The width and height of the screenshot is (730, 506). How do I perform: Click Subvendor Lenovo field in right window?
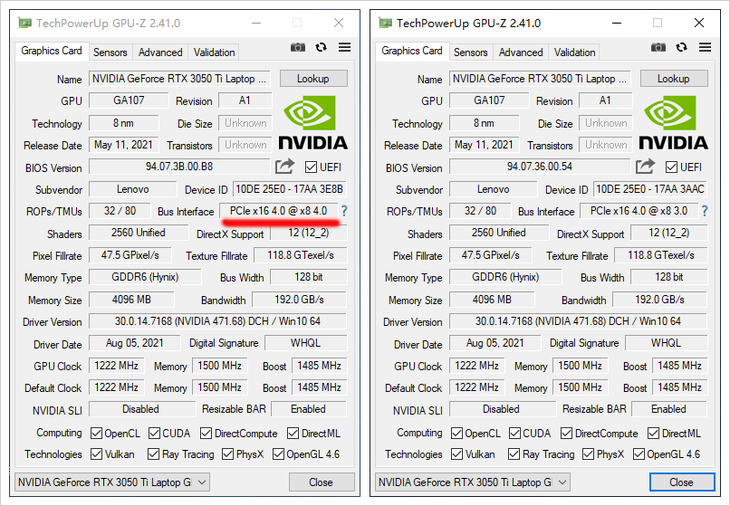pyautogui.click(x=493, y=189)
